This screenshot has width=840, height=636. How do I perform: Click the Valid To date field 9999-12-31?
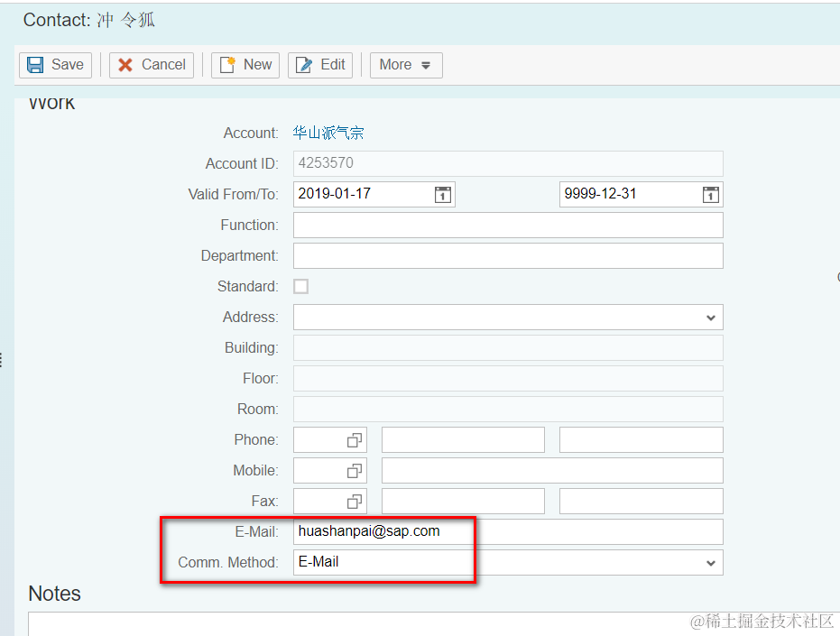(642, 195)
